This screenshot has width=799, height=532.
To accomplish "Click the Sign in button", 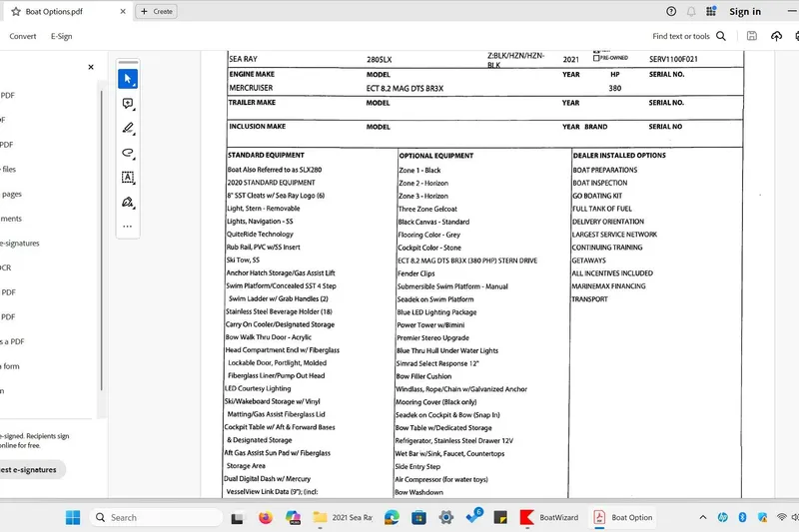I will click(745, 12).
